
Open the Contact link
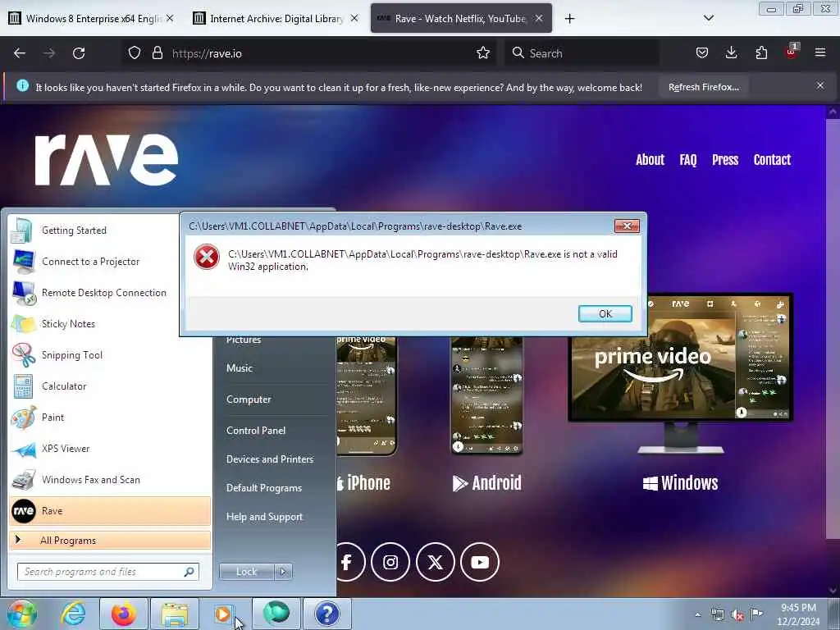tap(772, 160)
